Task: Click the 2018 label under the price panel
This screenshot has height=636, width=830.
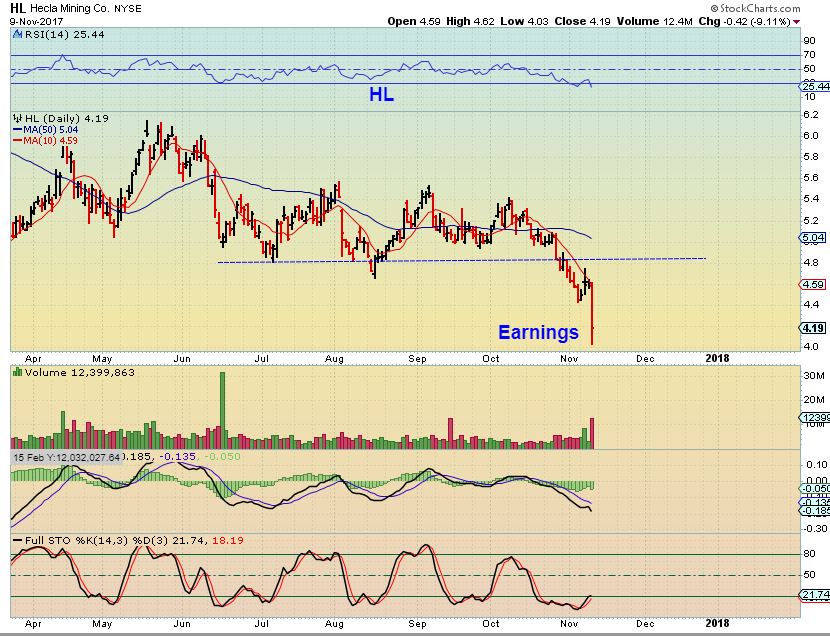Action: coord(717,358)
